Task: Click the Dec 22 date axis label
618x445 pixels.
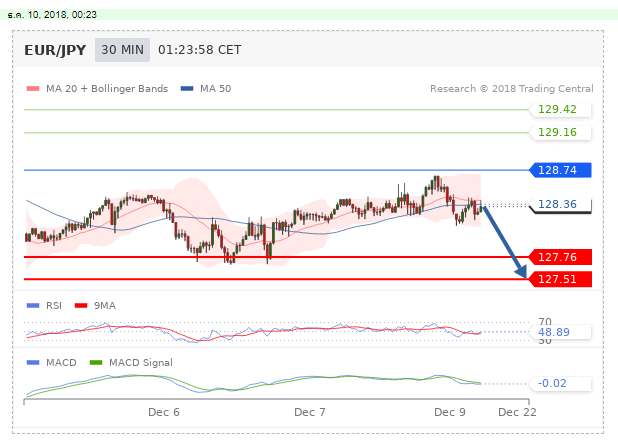Action: [517, 412]
